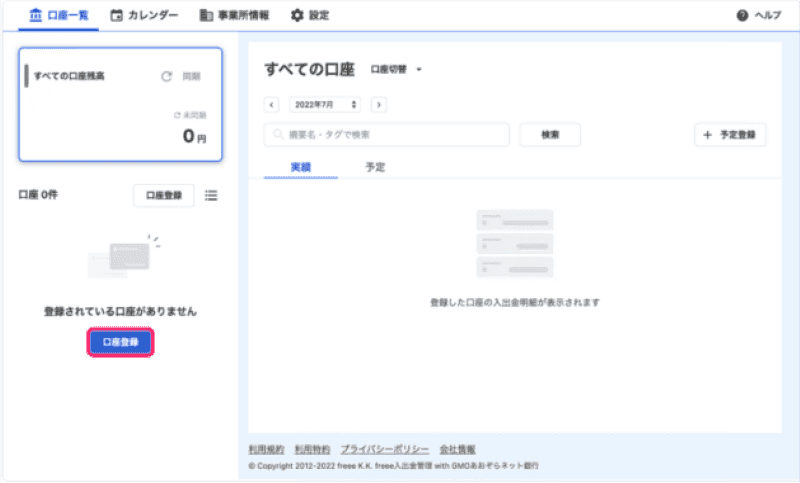Click the すべての口座 heading
The height and width of the screenshot is (483, 800).
click(309, 69)
